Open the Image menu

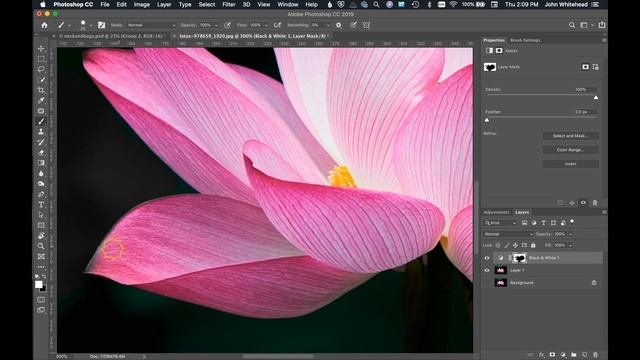(x=142, y=4)
